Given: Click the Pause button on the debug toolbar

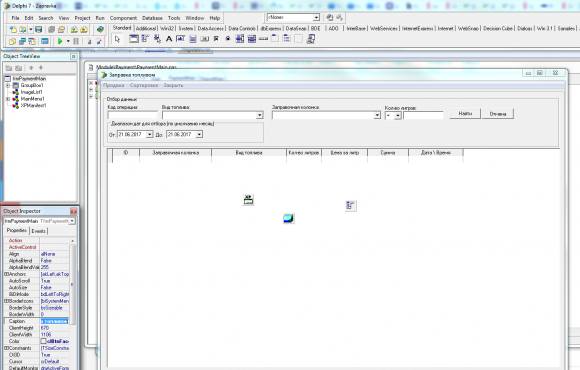Looking at the screenshot, I should coord(76,41).
